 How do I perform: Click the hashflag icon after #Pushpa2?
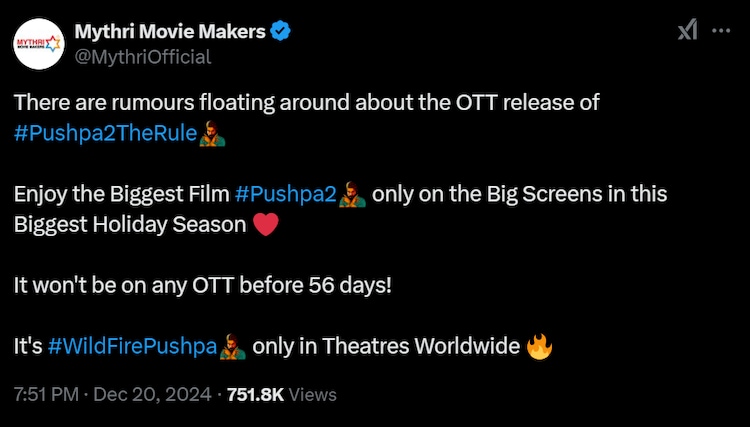pos(352,194)
